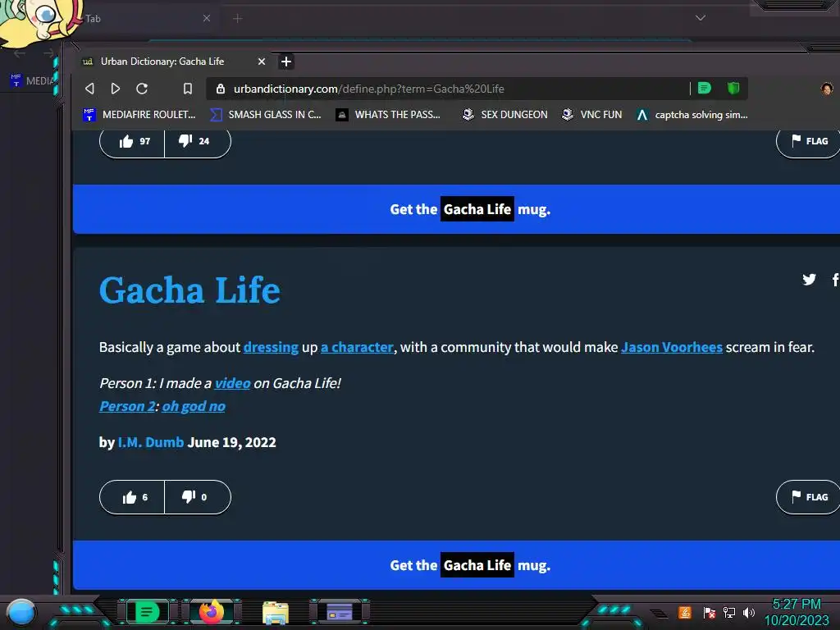The width and height of the screenshot is (840, 630).
Task: Follow the 'Person 2' link
Action: pyautogui.click(x=127, y=406)
